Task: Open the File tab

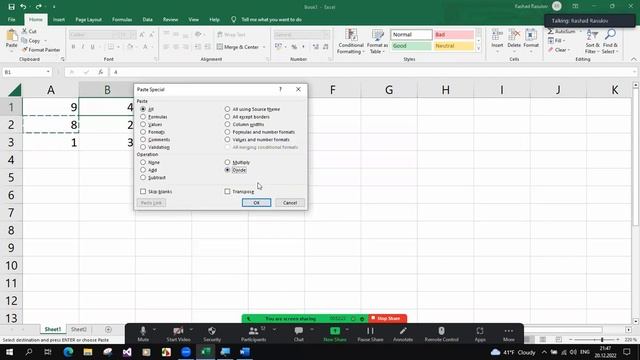Action: (11, 20)
